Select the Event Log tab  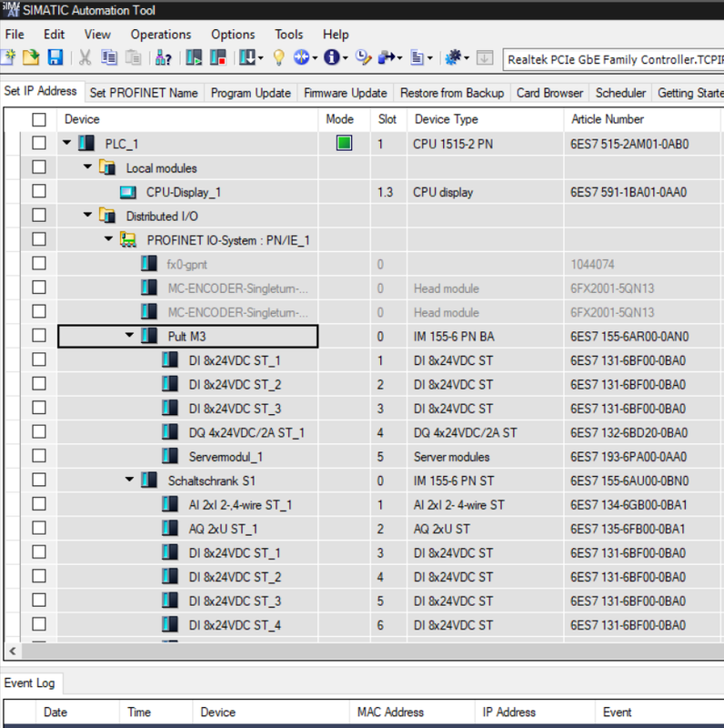point(30,683)
